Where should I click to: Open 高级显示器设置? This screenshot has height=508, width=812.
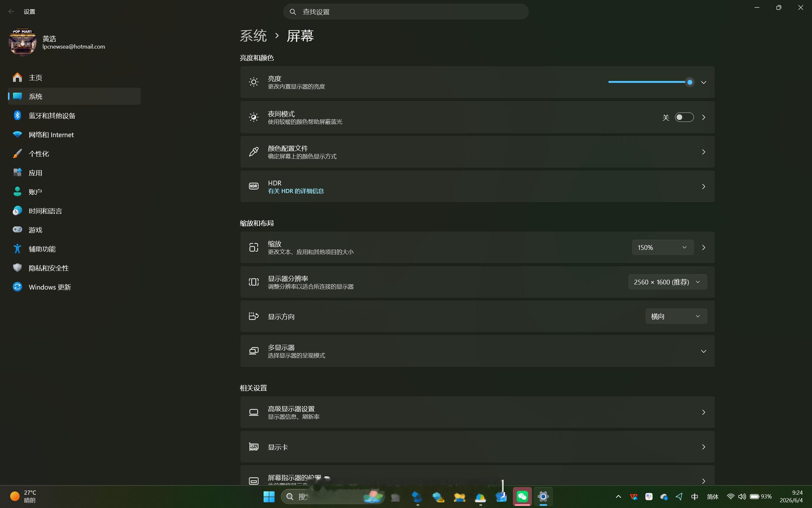(x=477, y=412)
